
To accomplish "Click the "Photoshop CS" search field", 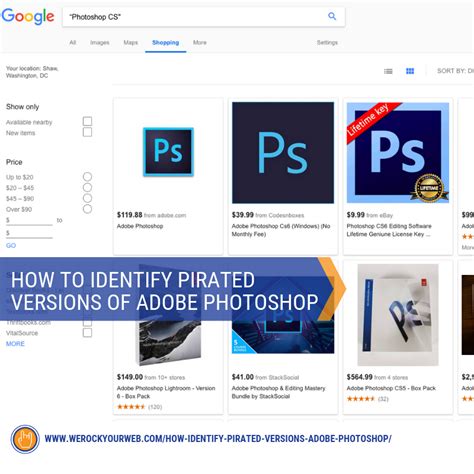I will tap(204, 17).
